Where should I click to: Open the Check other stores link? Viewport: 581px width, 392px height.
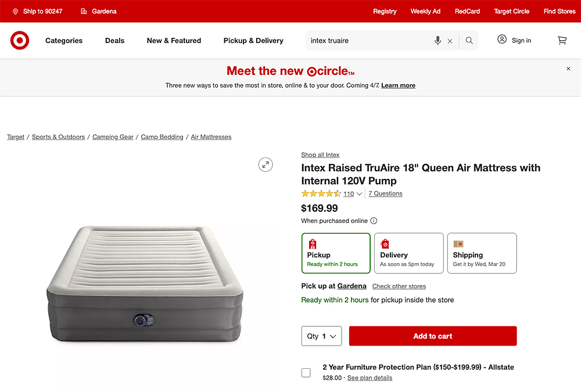pyautogui.click(x=399, y=286)
